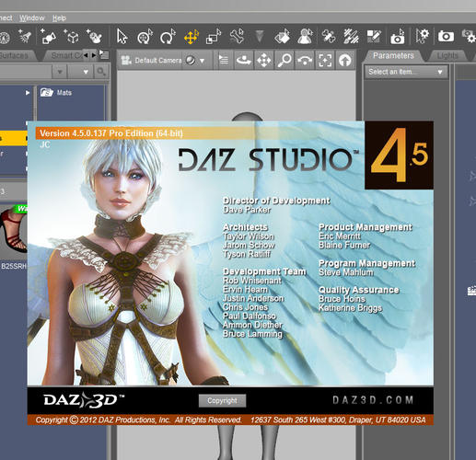Image resolution: width=476 pixels, height=460 pixels.
Task: Select the ActivePose bone tool
Action: click(237, 37)
